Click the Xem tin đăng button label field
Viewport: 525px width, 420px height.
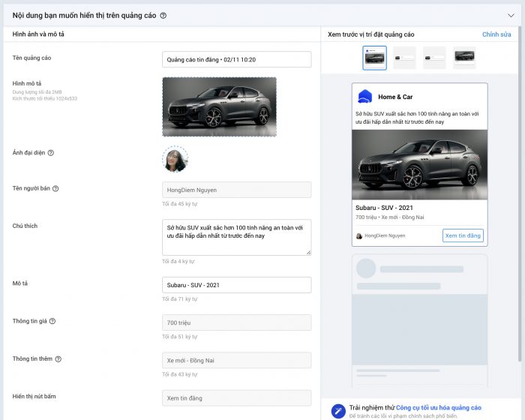237,398
